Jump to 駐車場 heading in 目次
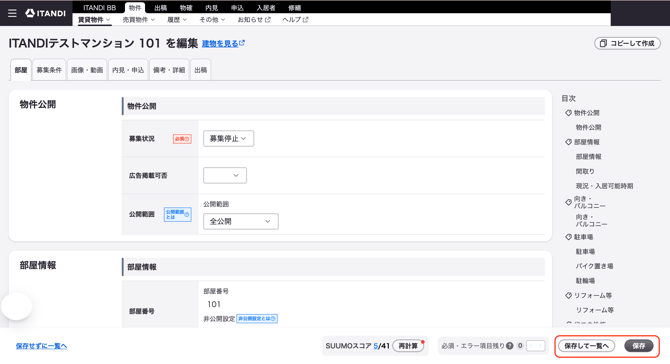The height and width of the screenshot is (364, 670). coord(583,237)
